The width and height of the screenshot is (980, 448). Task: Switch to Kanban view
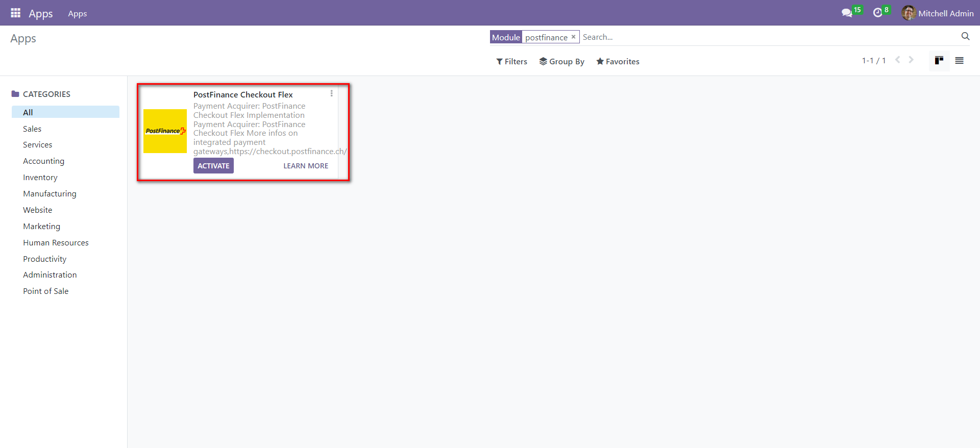[939, 61]
